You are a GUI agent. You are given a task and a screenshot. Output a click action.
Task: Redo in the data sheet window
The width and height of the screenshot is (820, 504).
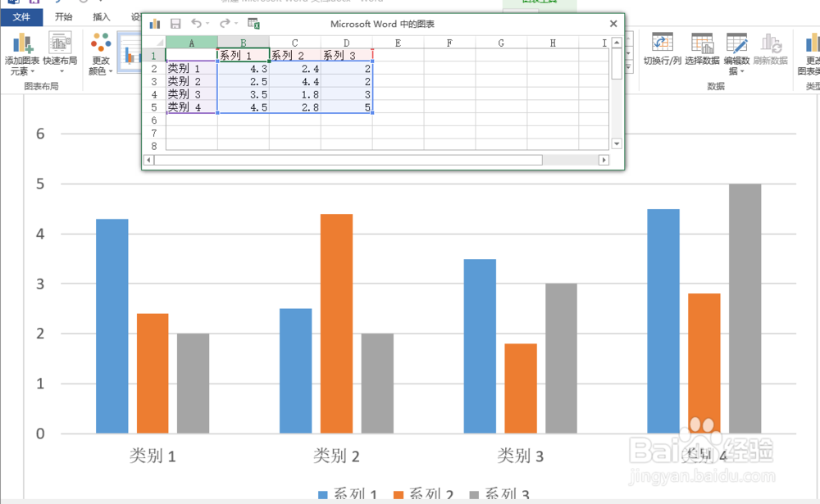coord(225,23)
